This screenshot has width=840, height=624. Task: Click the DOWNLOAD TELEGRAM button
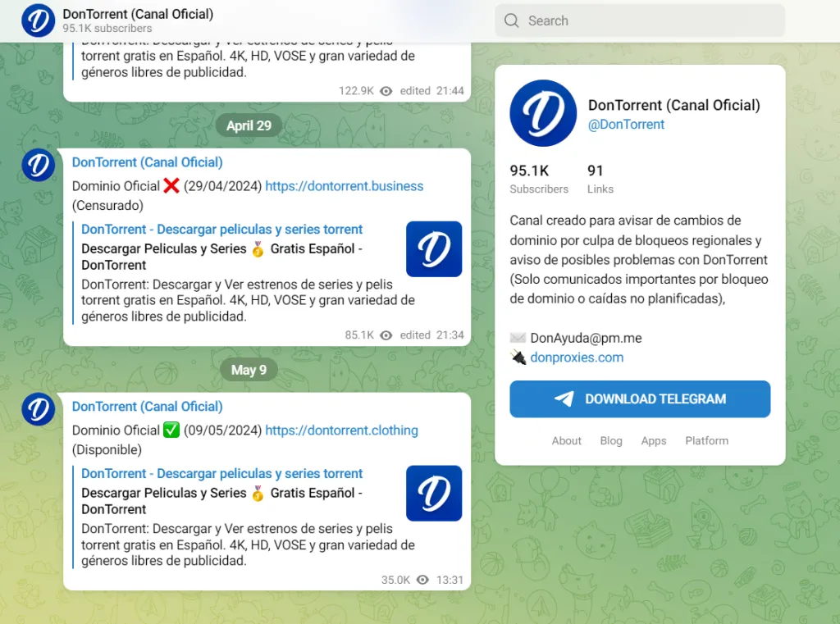tap(640, 399)
